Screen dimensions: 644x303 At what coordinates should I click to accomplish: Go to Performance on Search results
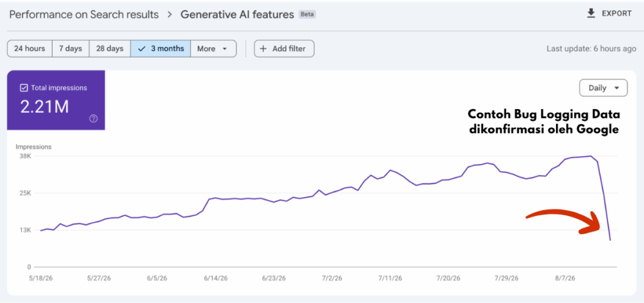point(84,14)
